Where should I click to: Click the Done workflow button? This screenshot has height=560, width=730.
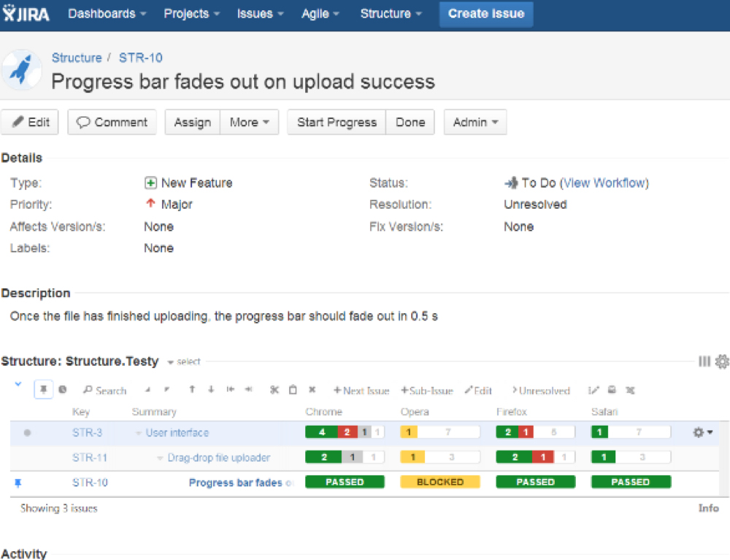click(410, 122)
